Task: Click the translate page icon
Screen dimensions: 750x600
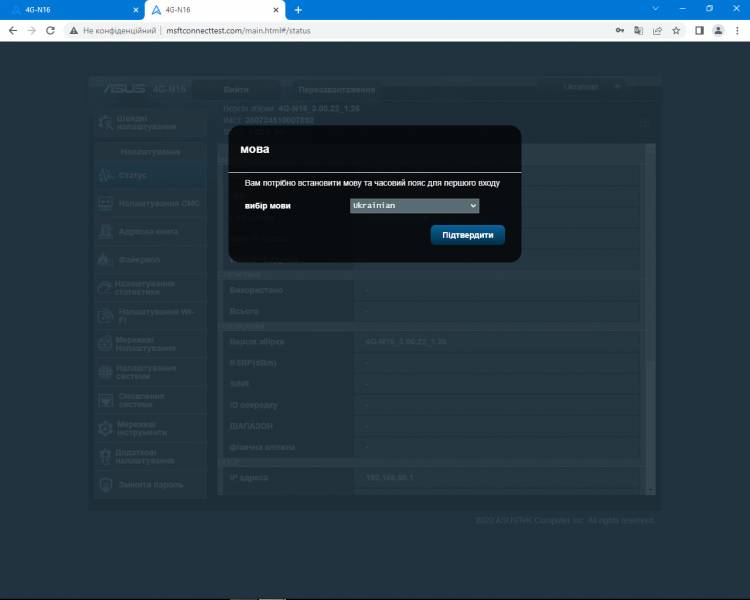Action: click(638, 31)
